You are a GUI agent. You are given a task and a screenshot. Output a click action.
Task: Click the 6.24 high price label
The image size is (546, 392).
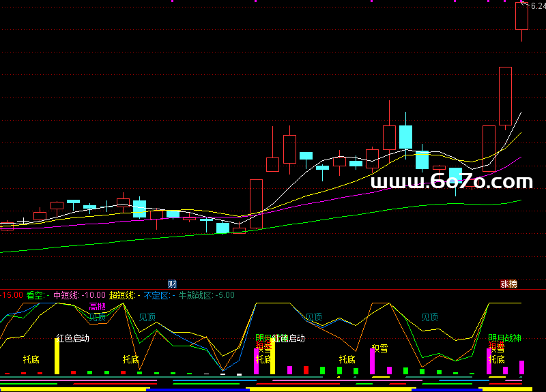pos(538,6)
